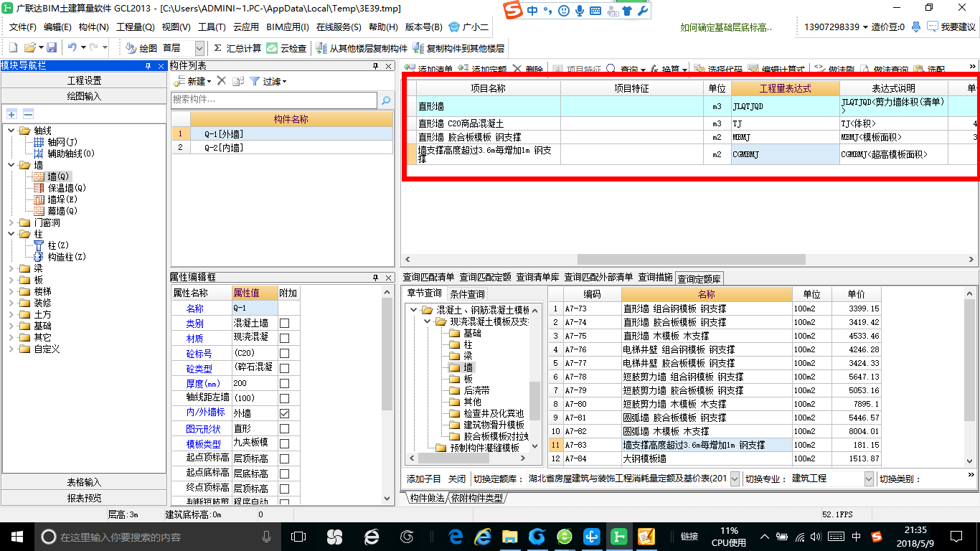Click the open folder icon
This screenshot has height=551, width=980.
(29, 48)
